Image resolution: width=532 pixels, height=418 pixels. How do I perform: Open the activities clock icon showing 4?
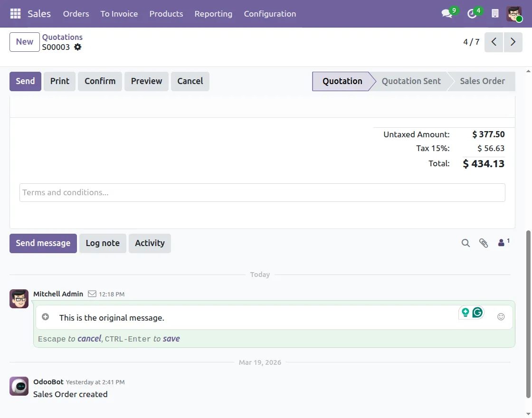471,13
